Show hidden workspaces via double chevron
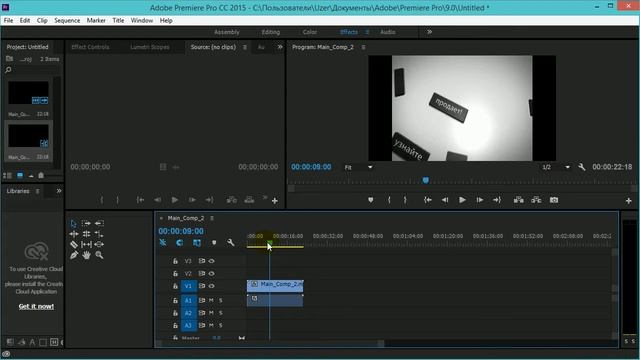This screenshot has width=640, height=360. coord(429,32)
